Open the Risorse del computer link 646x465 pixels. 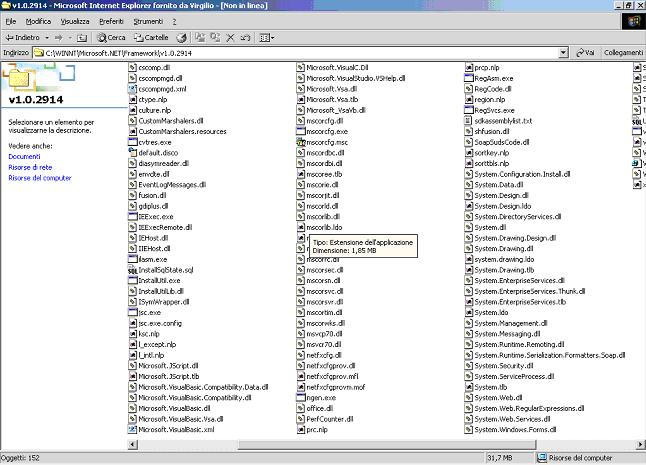40,178
